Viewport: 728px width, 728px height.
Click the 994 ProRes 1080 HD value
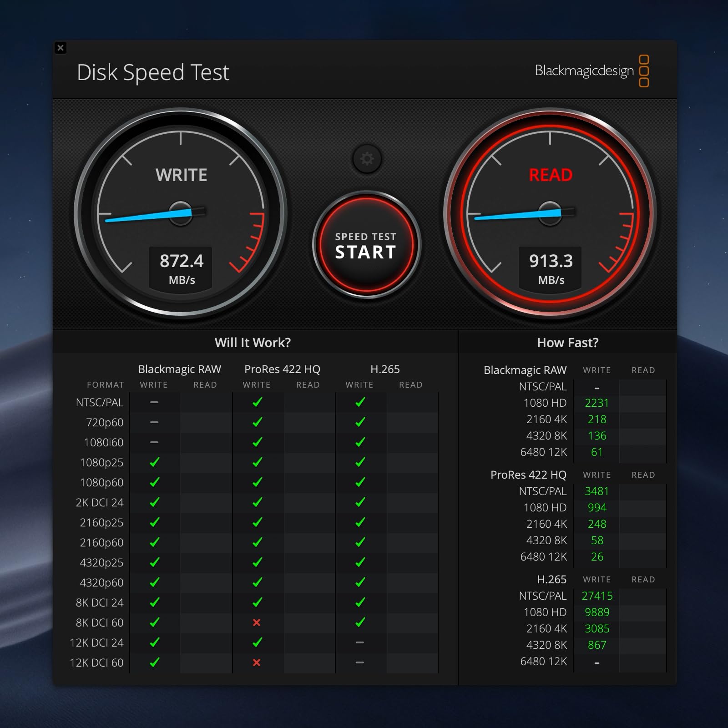597,508
